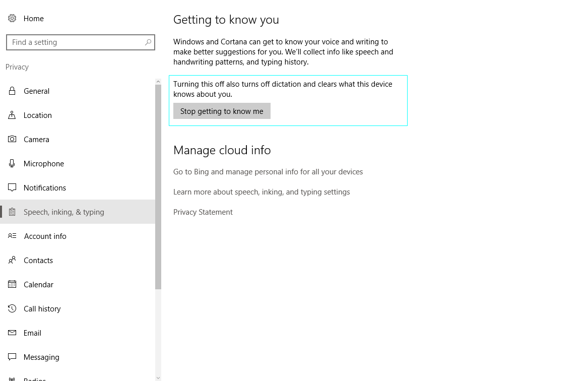The width and height of the screenshot is (588, 381).
Task: Click the sidebar scrollbar down arrow
Action: (158, 377)
